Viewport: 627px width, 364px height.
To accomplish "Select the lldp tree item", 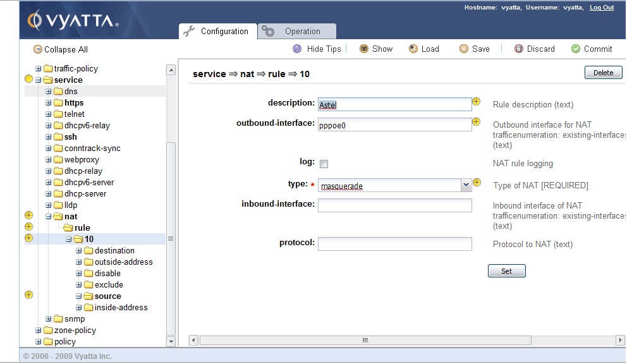I will click(x=71, y=205).
